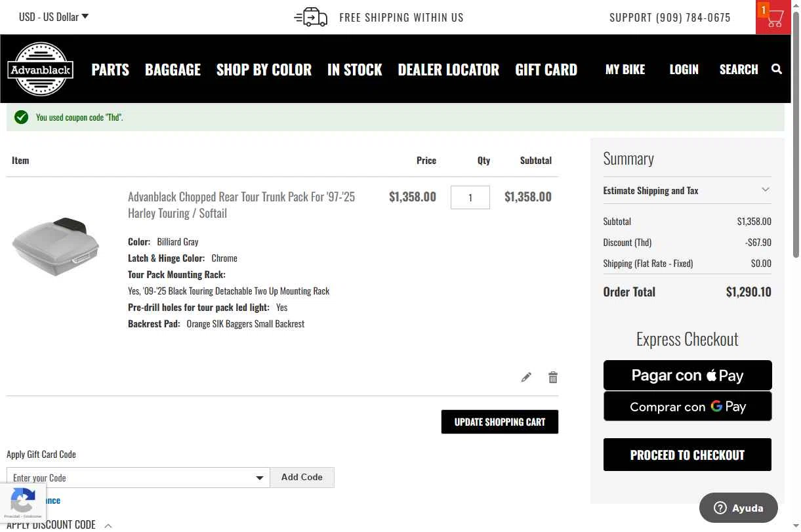The width and height of the screenshot is (801, 532).
Task: Open the Ayuda help widget
Action: [x=739, y=508]
